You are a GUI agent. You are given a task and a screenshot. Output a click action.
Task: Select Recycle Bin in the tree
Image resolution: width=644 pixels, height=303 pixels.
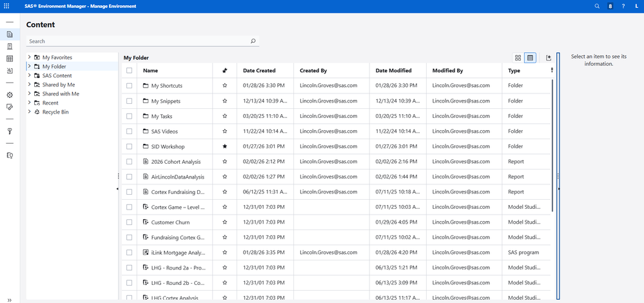55,112
